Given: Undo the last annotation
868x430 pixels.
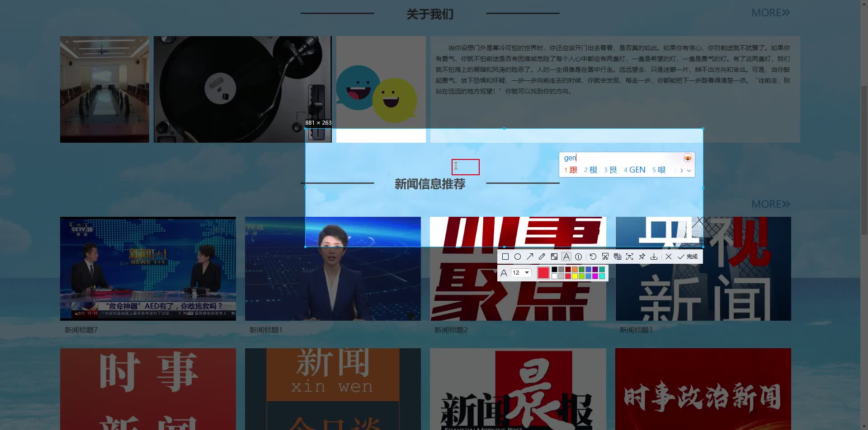Looking at the screenshot, I should point(593,257).
